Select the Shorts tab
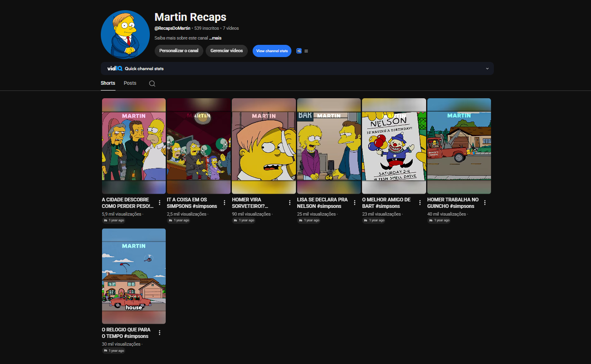 coord(108,83)
